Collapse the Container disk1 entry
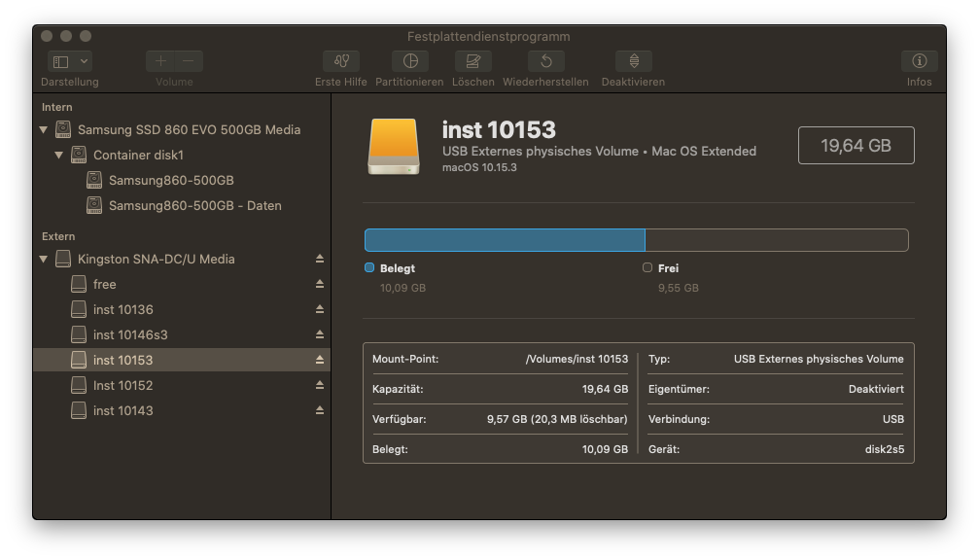This screenshot has width=979, height=560. pyautogui.click(x=58, y=155)
